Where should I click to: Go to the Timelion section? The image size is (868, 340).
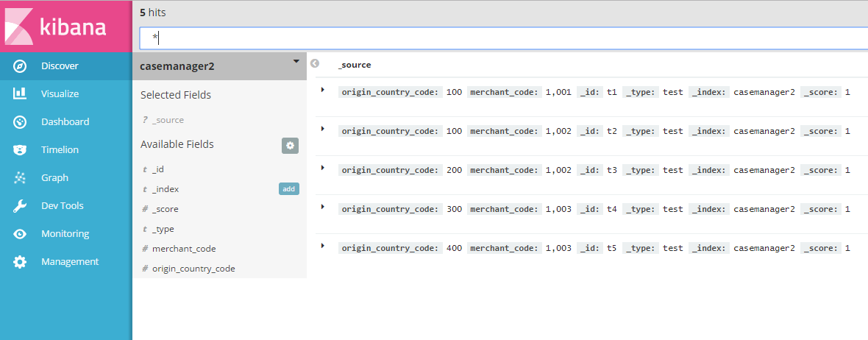click(60, 149)
